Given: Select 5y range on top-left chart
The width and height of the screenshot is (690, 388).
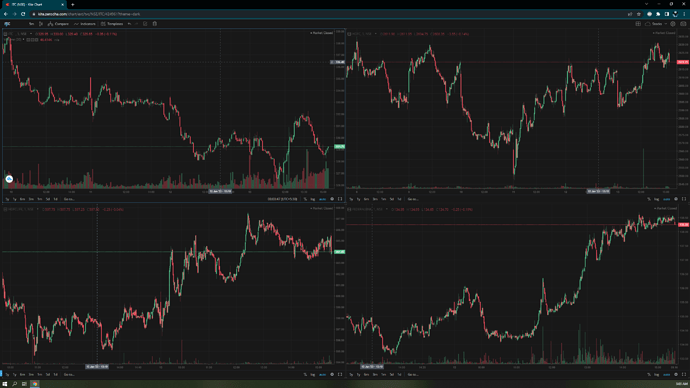Looking at the screenshot, I should pyautogui.click(x=7, y=199).
